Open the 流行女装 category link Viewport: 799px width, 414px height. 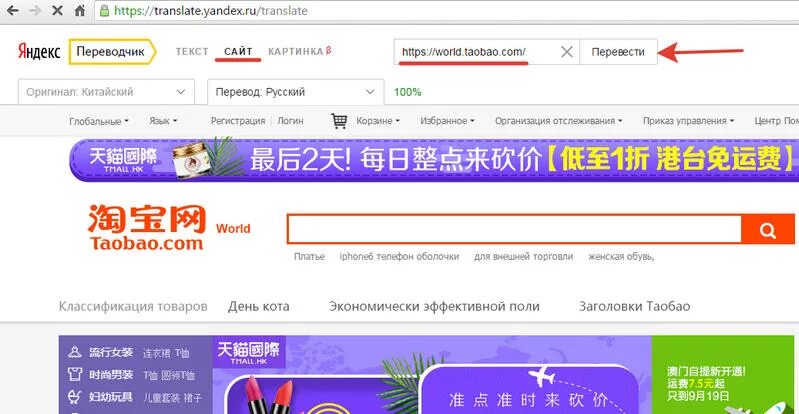pos(111,352)
